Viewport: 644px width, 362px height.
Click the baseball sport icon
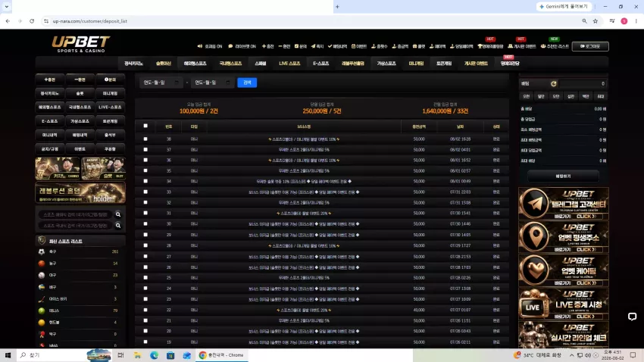(42, 275)
